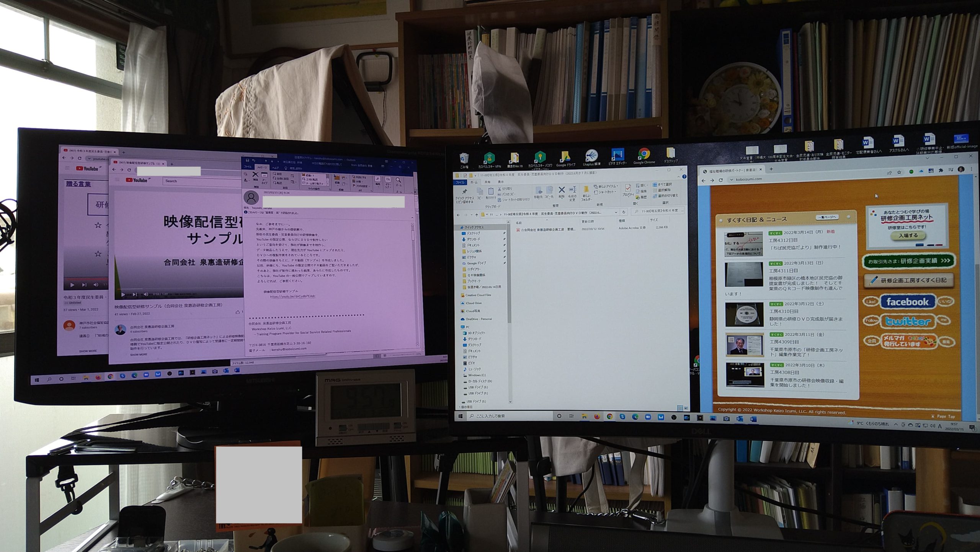This screenshot has height=552, width=980.
Task: Select the ☆合同会社 泉惠造研修企画工房 PDF file
Action: click(545, 230)
